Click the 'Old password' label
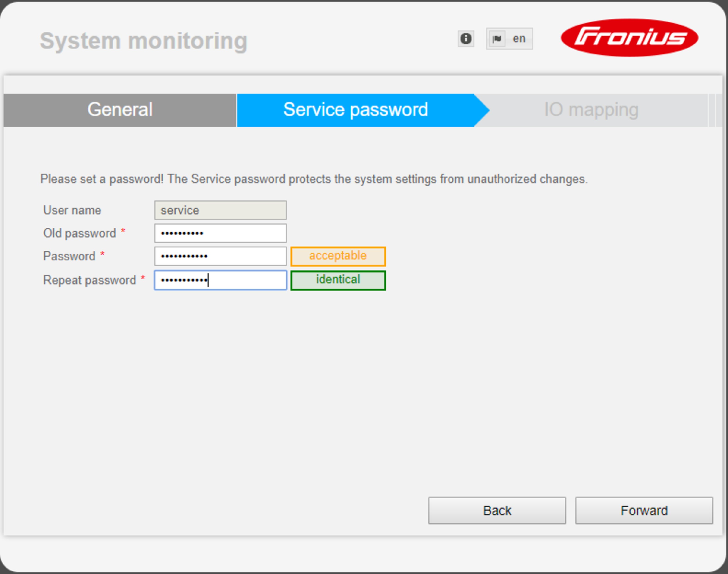The width and height of the screenshot is (728, 574). pyautogui.click(x=80, y=233)
